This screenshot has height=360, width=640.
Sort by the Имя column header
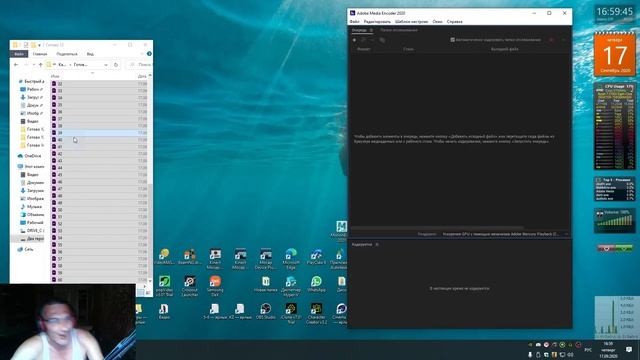(x=55, y=76)
